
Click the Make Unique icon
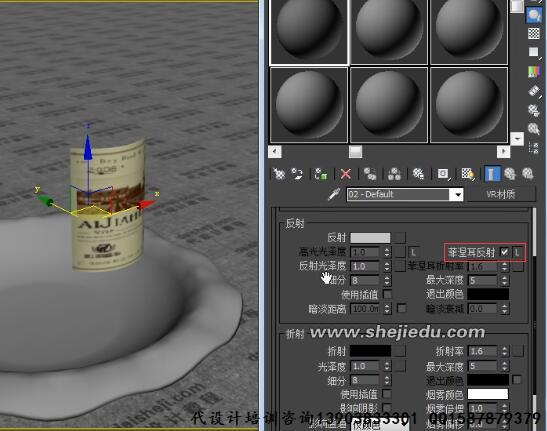[394, 173]
